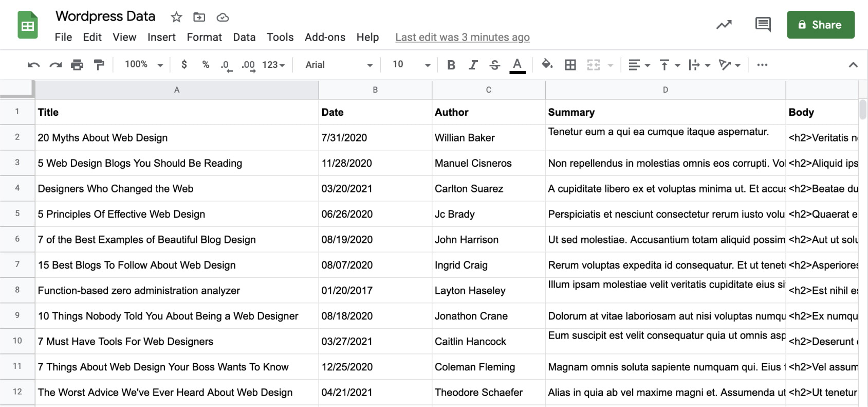Show more toolbar options
The image size is (868, 407).
coord(762,65)
